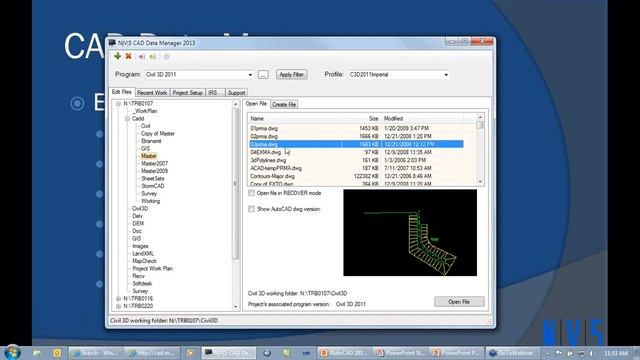This screenshot has width=640, height=360.
Task: Toggle Show AutoCAD dwg version checkbox
Action: [x=251, y=209]
